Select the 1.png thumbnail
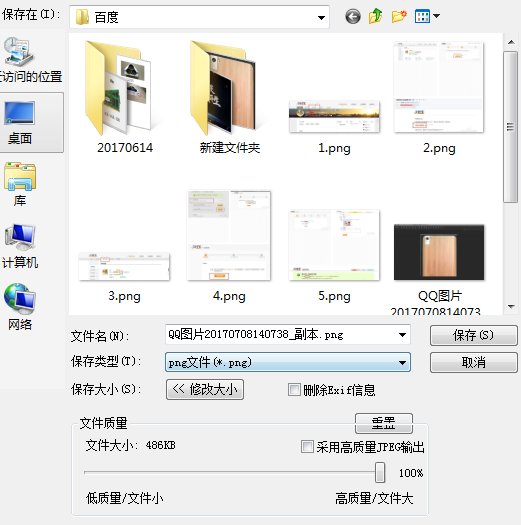 coord(334,116)
